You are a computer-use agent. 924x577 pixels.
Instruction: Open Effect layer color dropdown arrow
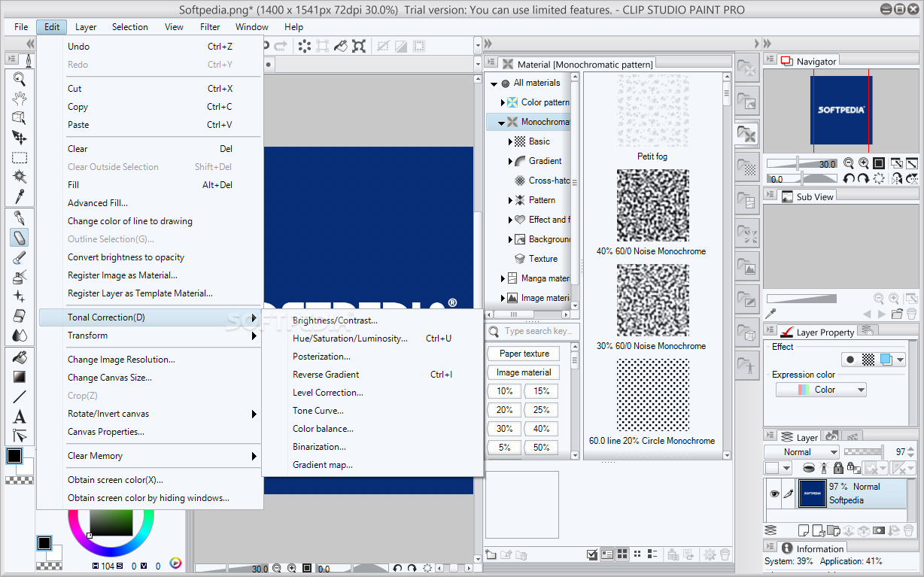coord(901,360)
